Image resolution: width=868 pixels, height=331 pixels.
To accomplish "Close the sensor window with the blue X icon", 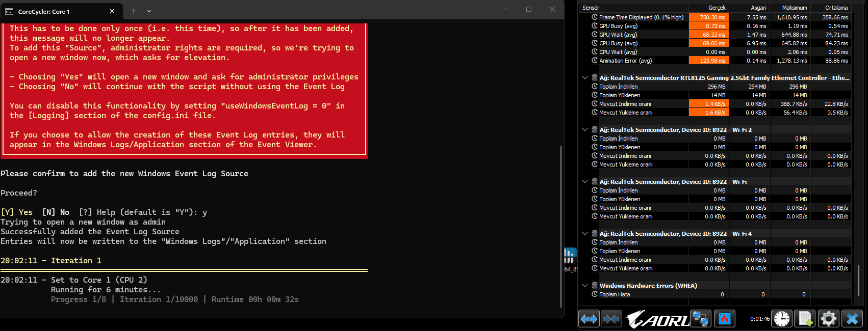I will (x=852, y=319).
